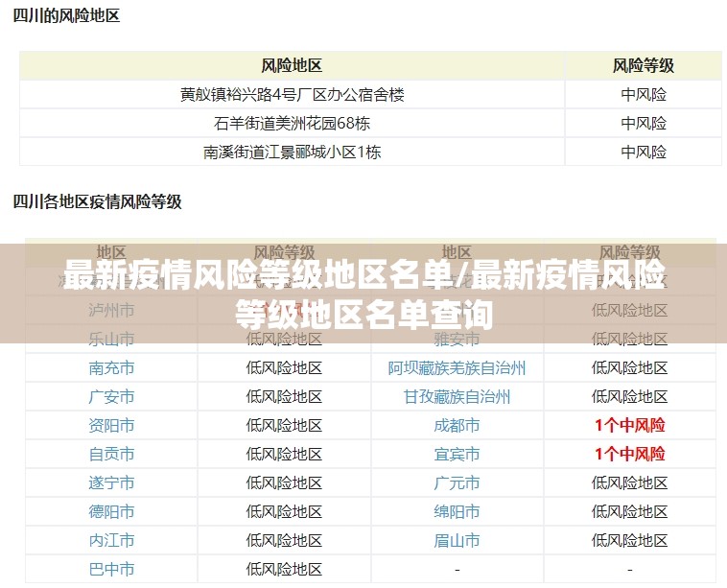The height and width of the screenshot is (588, 727).
Task: Click the 四川的风险地区 heading
Action: 66,15
